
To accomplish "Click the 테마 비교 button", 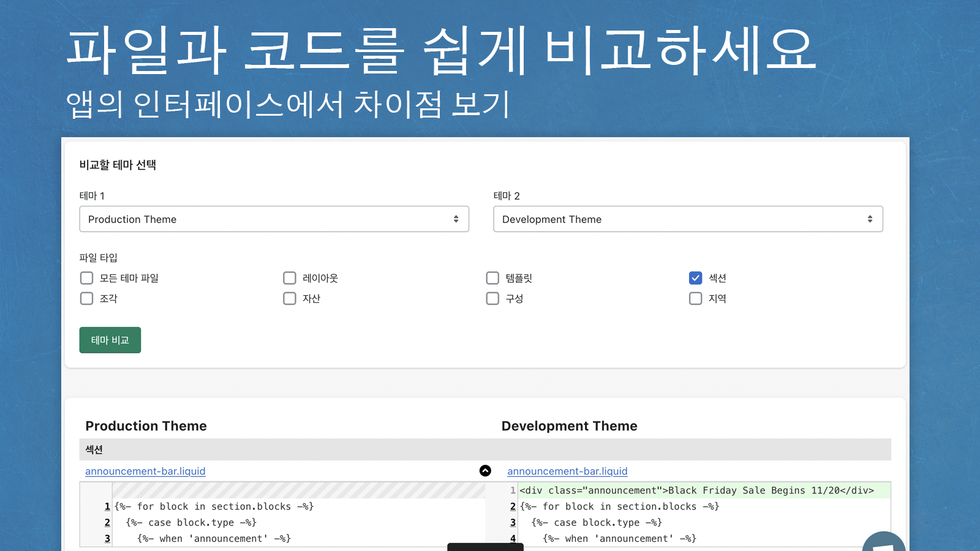I will [x=110, y=340].
